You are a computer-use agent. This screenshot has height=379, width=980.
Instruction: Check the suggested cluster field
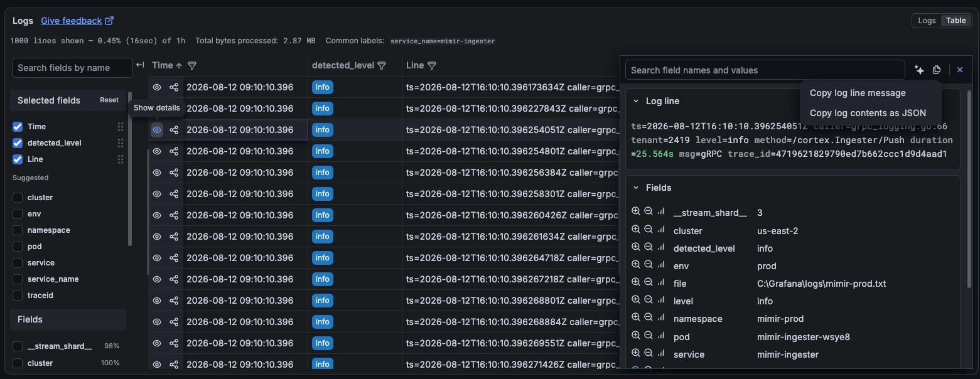coord(18,198)
